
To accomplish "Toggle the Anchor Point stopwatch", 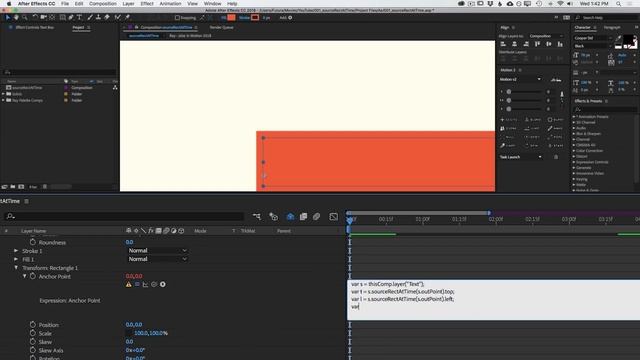I will click(33, 276).
